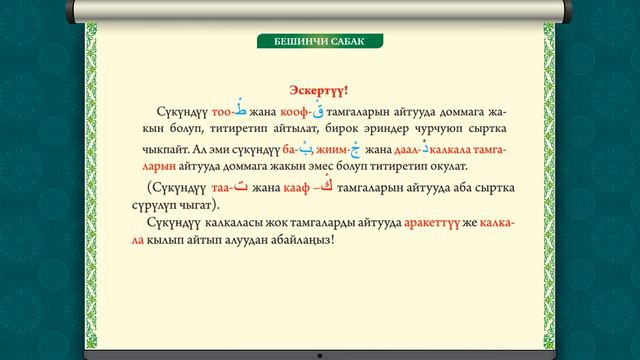Viewport: 640px width, 360px height.
Task: Click the red word "кооф-"
Action: click(x=296, y=112)
